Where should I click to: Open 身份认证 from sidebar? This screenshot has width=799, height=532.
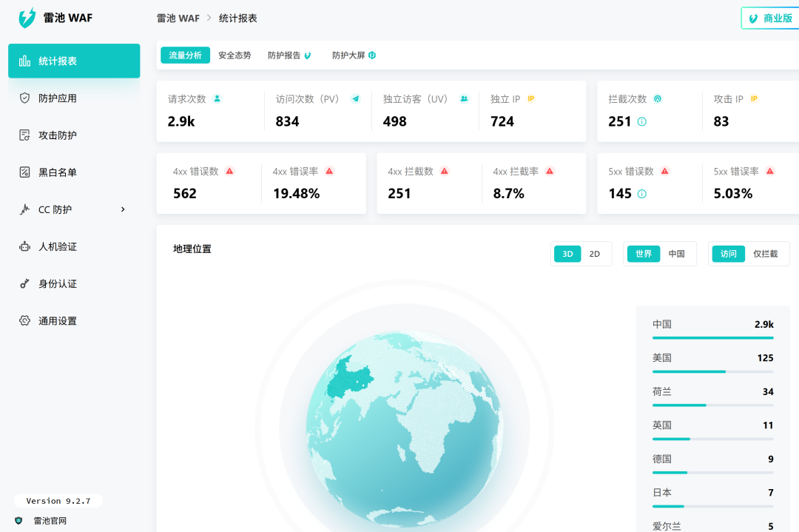click(56, 283)
